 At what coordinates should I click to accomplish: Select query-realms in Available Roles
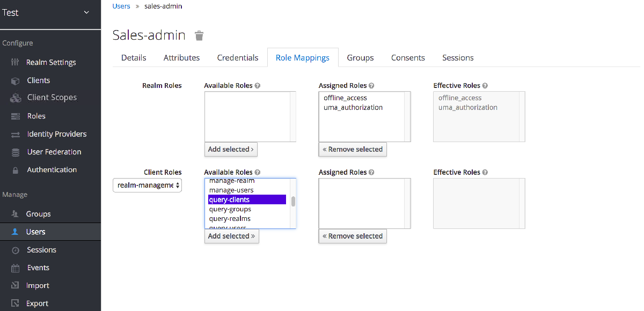[247, 219]
